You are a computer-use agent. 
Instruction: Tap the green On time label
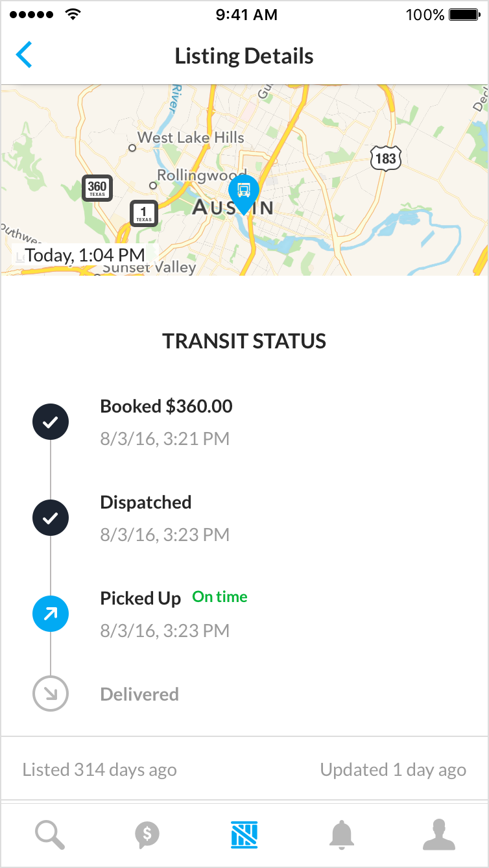click(220, 597)
